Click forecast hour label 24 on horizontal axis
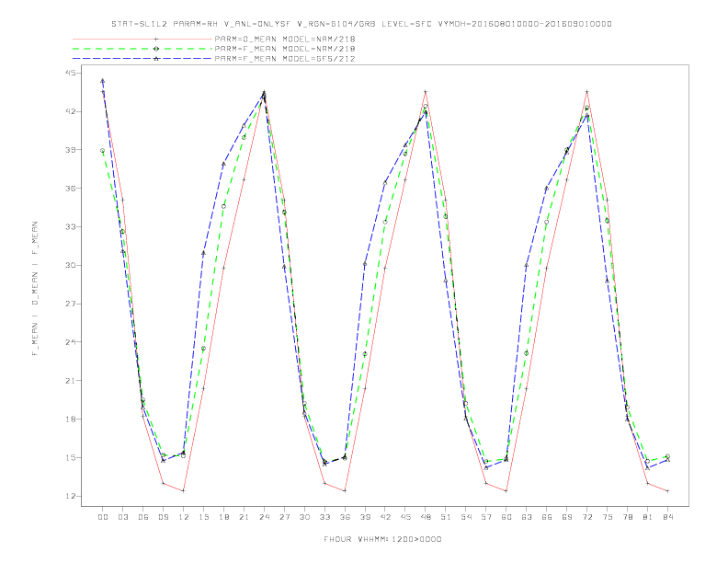728x563 pixels. [x=264, y=517]
